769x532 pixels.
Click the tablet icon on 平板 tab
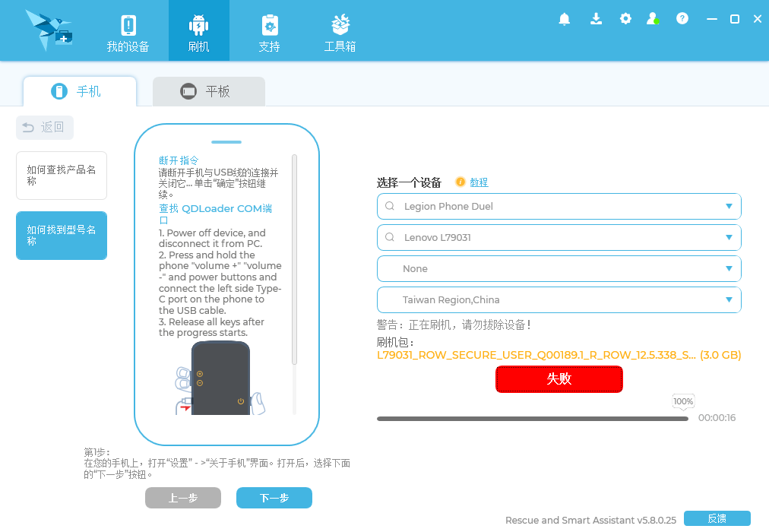pyautogui.click(x=188, y=91)
